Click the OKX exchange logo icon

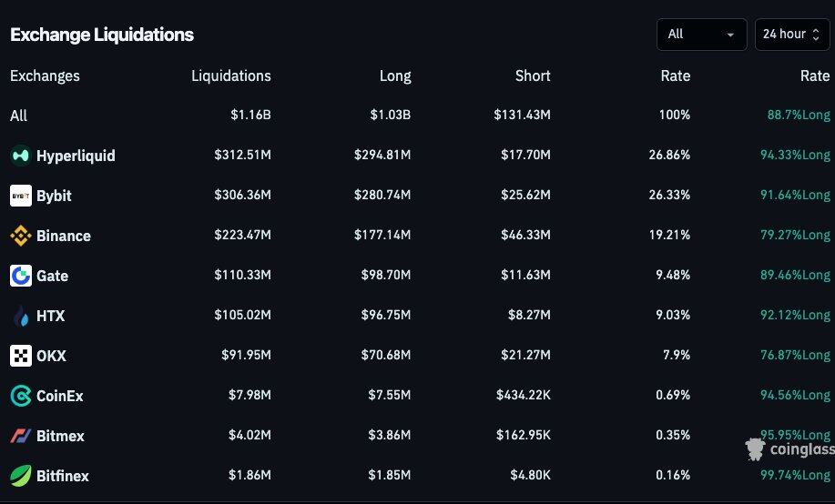point(20,356)
